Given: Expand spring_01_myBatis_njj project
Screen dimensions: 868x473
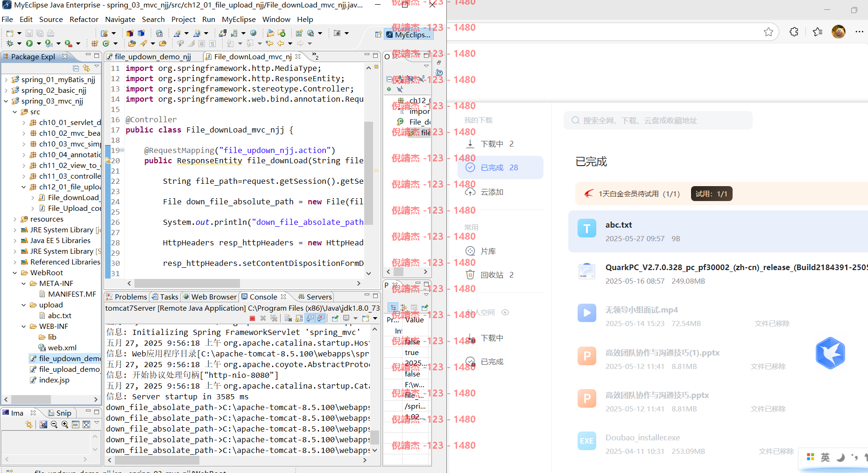Looking at the screenshot, I should pyautogui.click(x=6, y=80).
